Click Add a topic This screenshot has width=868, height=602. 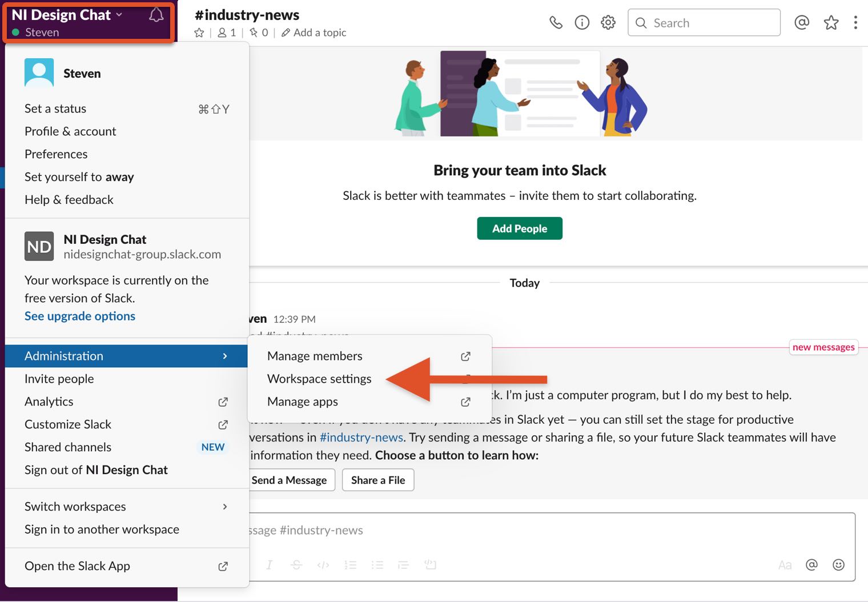click(x=314, y=33)
